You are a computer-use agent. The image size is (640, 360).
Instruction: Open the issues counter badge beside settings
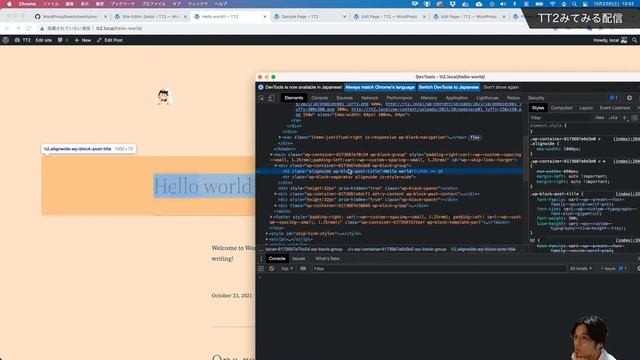(613, 98)
